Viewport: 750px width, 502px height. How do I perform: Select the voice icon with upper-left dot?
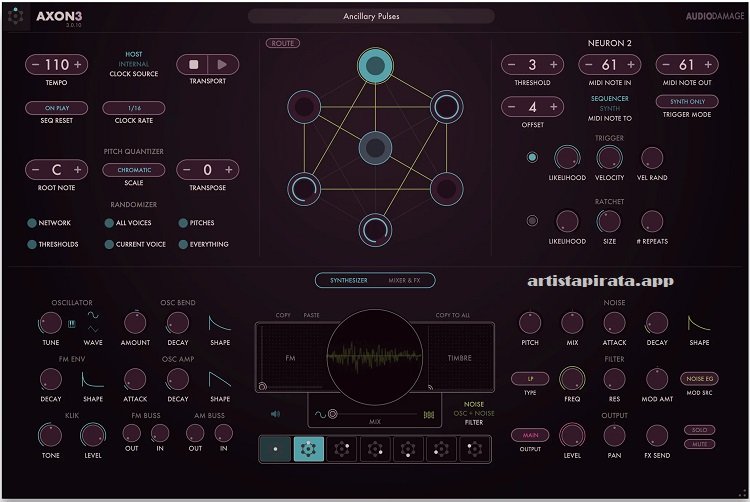[x=474, y=449]
